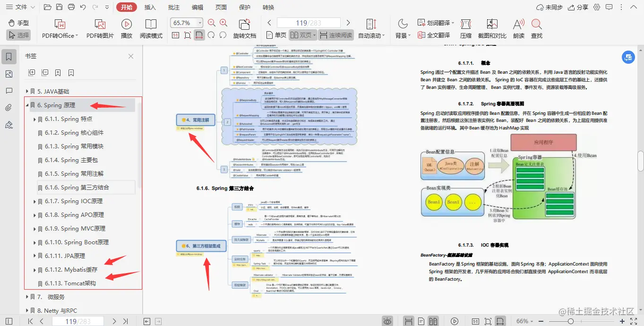Go to next page in ribbon
The height and width of the screenshot is (326, 644).
(x=348, y=23)
